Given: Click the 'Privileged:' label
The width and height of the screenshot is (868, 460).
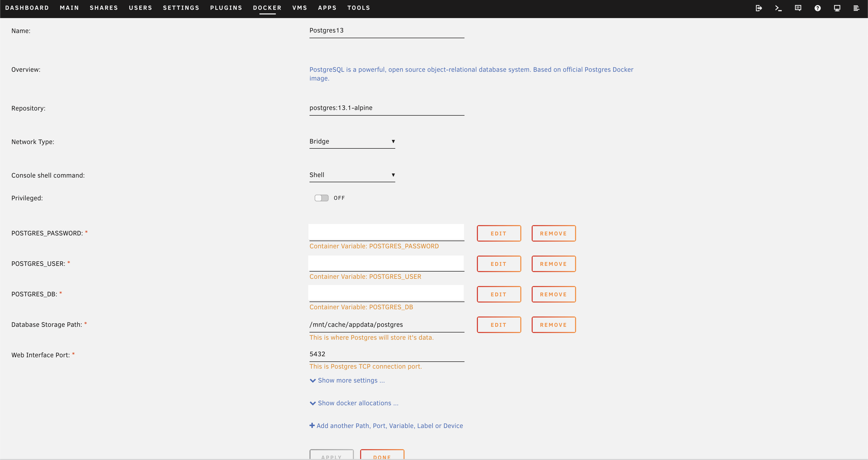Looking at the screenshot, I should (27, 198).
